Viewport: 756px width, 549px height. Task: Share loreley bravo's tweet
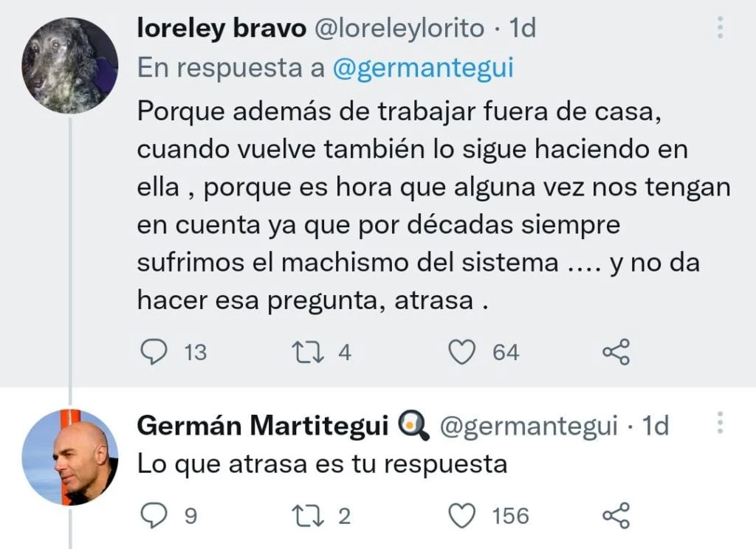616,353
